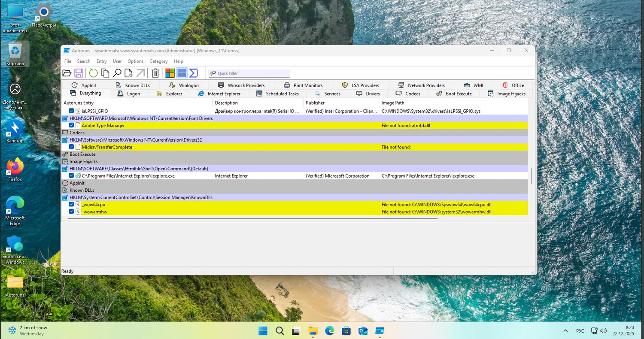Click the Quick Filter input field
Image resolution: width=644 pixels, height=339 pixels.
click(x=252, y=73)
